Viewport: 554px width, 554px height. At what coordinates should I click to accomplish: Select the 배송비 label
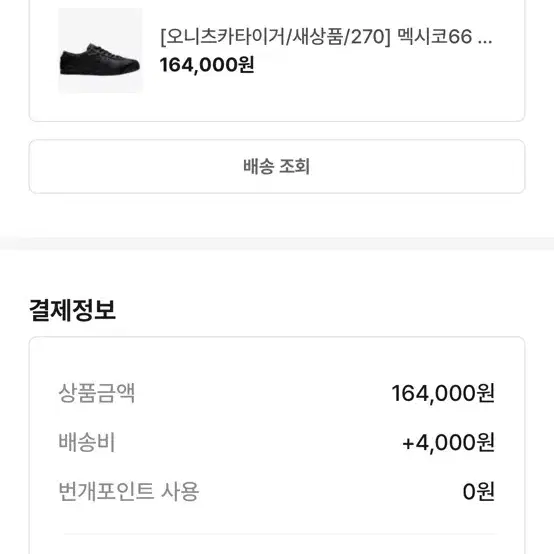(87, 442)
